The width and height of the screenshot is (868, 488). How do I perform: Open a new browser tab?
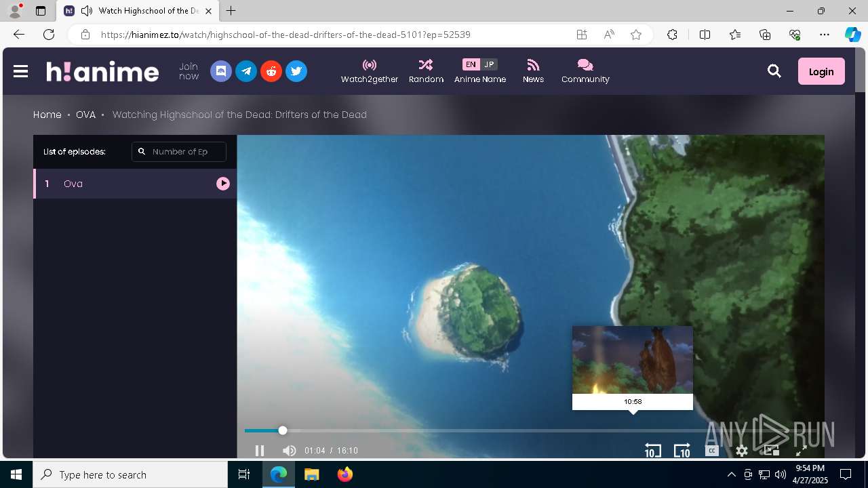pyautogui.click(x=231, y=11)
